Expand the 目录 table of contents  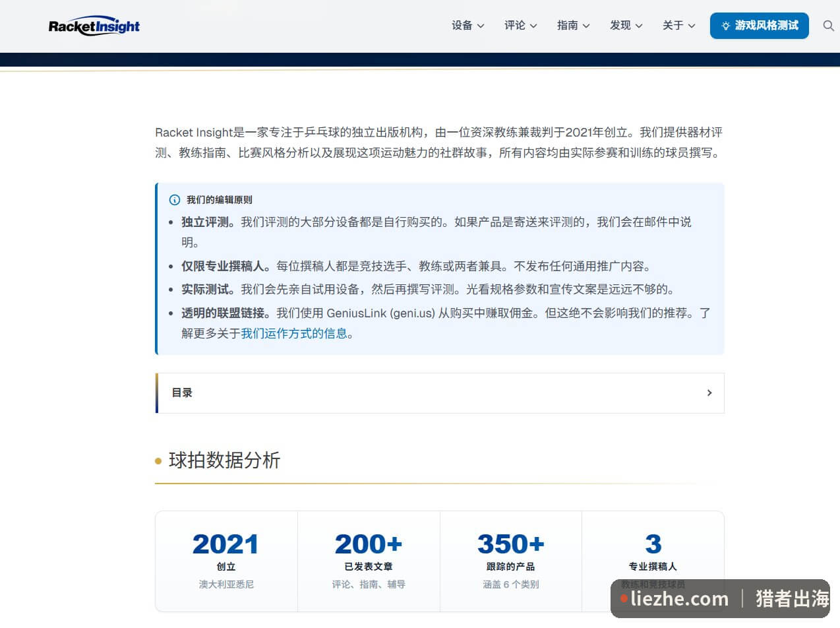click(440, 393)
